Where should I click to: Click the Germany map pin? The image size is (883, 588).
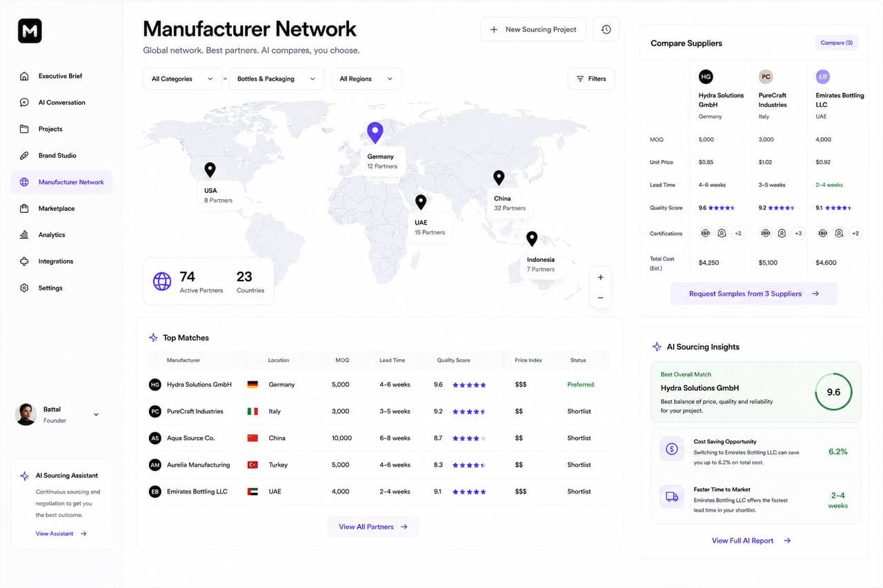[375, 132]
